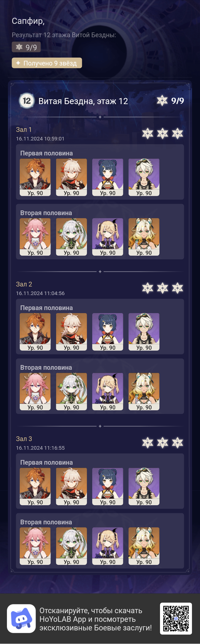Select blonde eyepatch character in Зал 3 second half
200x644 pixels.
108,546
